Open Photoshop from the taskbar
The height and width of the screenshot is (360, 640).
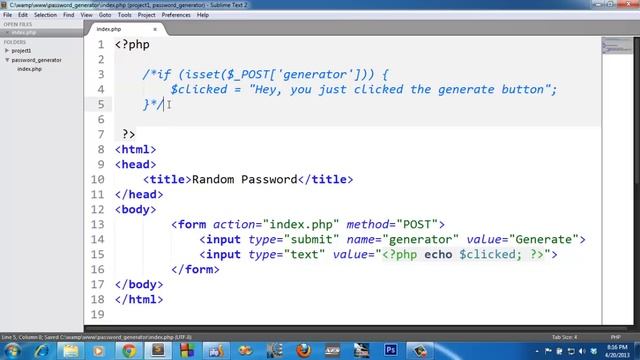pos(391,350)
